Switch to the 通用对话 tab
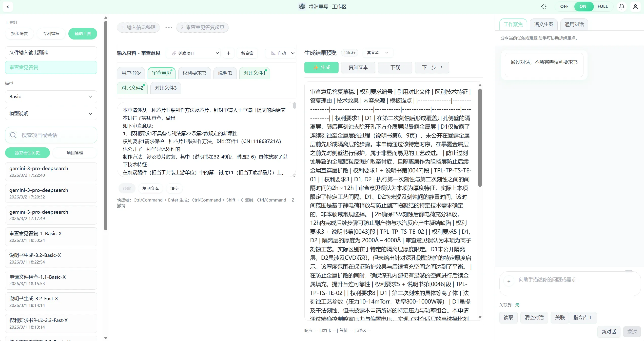The image size is (644, 341). tap(574, 25)
